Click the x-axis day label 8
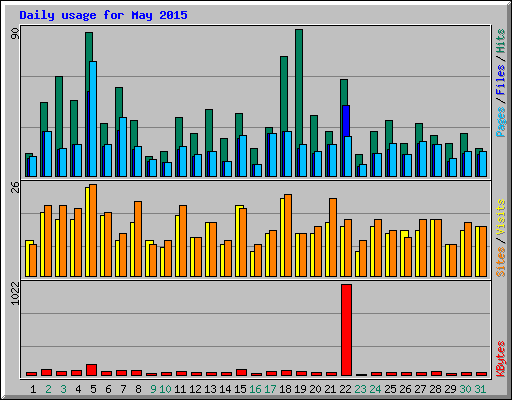 [138, 389]
